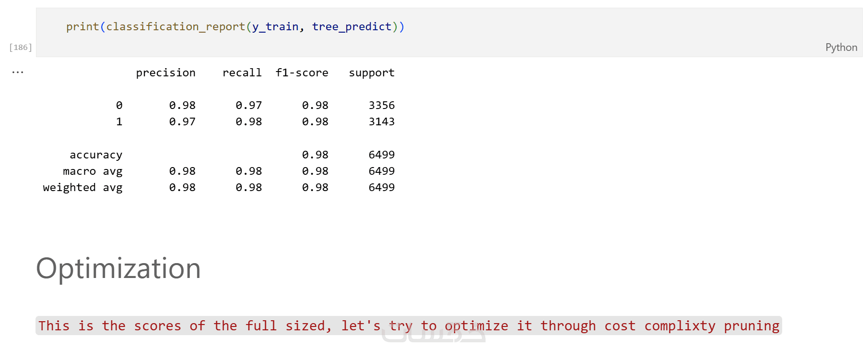The image size is (868, 350).
Task: Click the class 1 row label
Action: pyautogui.click(x=119, y=121)
